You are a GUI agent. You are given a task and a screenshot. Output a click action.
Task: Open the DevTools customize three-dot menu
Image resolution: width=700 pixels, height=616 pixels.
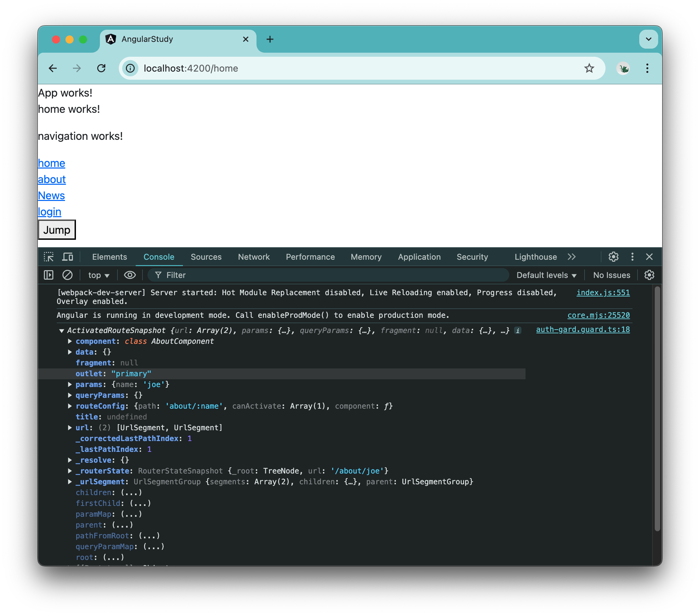[x=632, y=257]
